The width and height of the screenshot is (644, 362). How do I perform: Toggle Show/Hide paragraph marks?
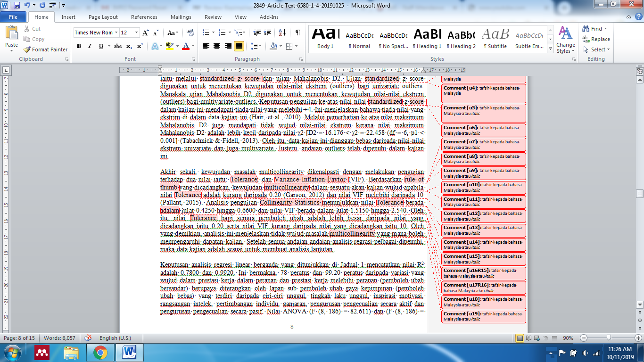click(x=297, y=33)
